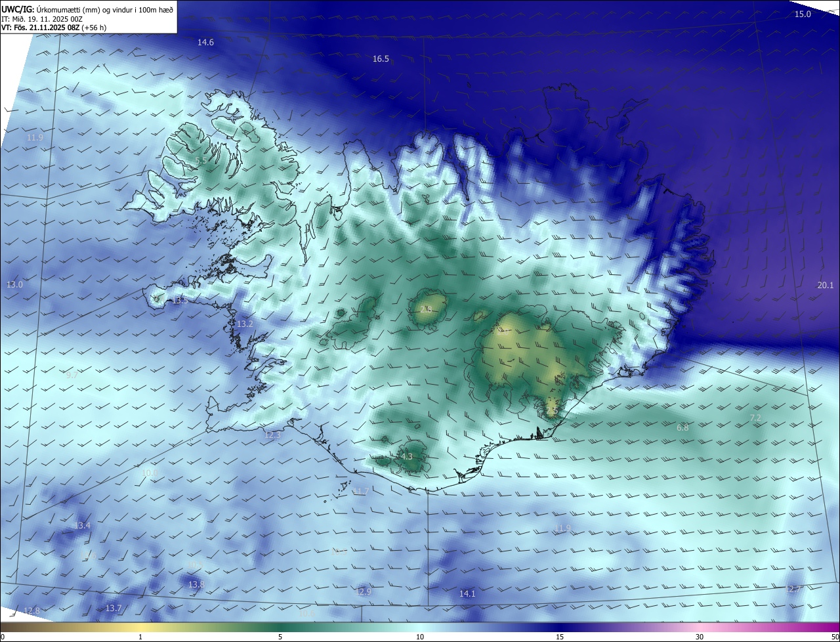Click the valid time line "VT: Fös. 21.11.2025 08Z (+56 h)"

pyautogui.click(x=54, y=28)
